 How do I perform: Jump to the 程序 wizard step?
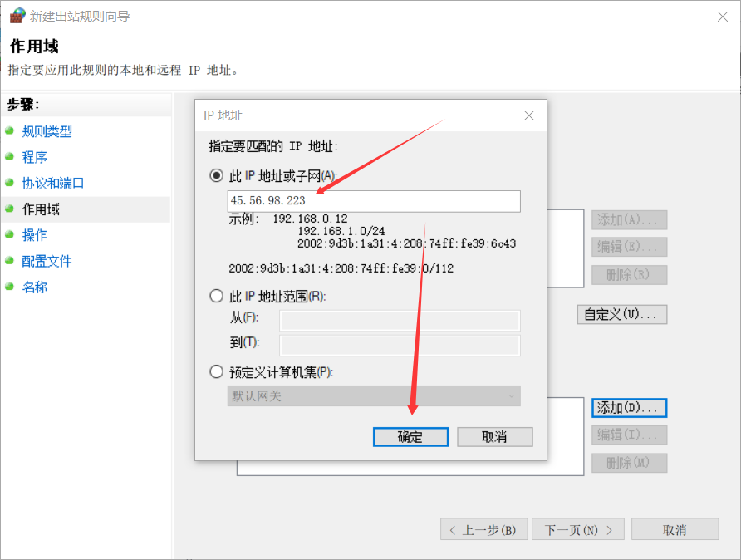(34, 157)
